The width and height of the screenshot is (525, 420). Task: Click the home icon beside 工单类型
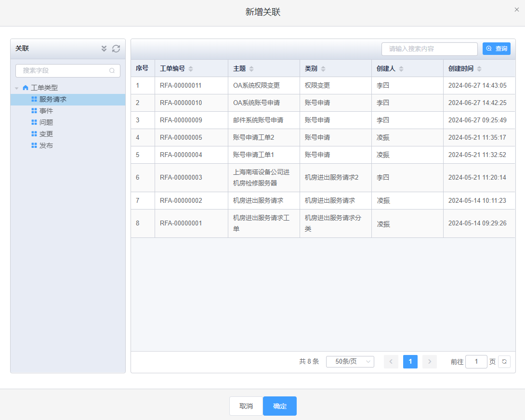coord(26,88)
